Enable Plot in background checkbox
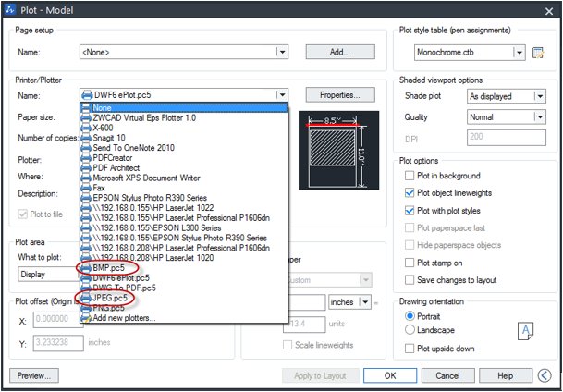Screen dimensions: 563x392 click(410, 176)
